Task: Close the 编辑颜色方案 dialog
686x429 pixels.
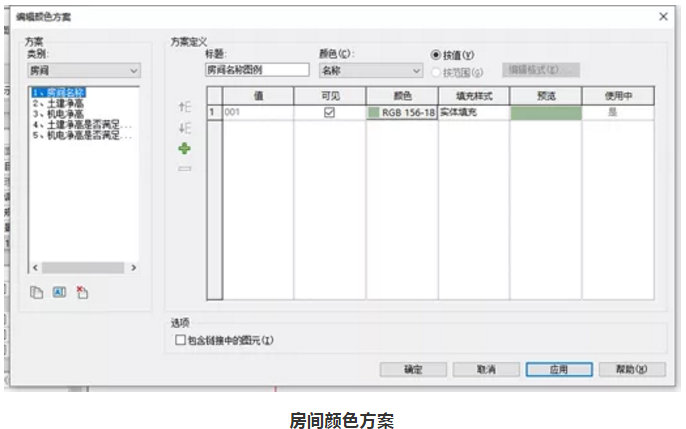Action: (663, 17)
